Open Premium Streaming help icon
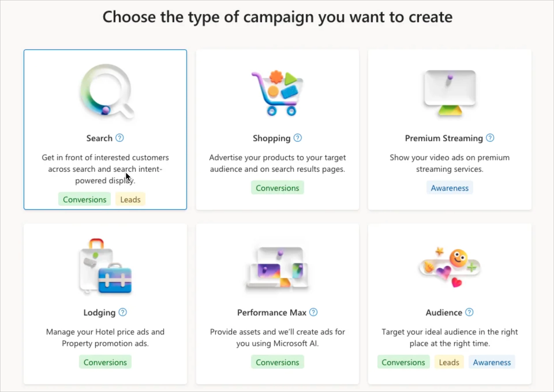 (x=490, y=138)
